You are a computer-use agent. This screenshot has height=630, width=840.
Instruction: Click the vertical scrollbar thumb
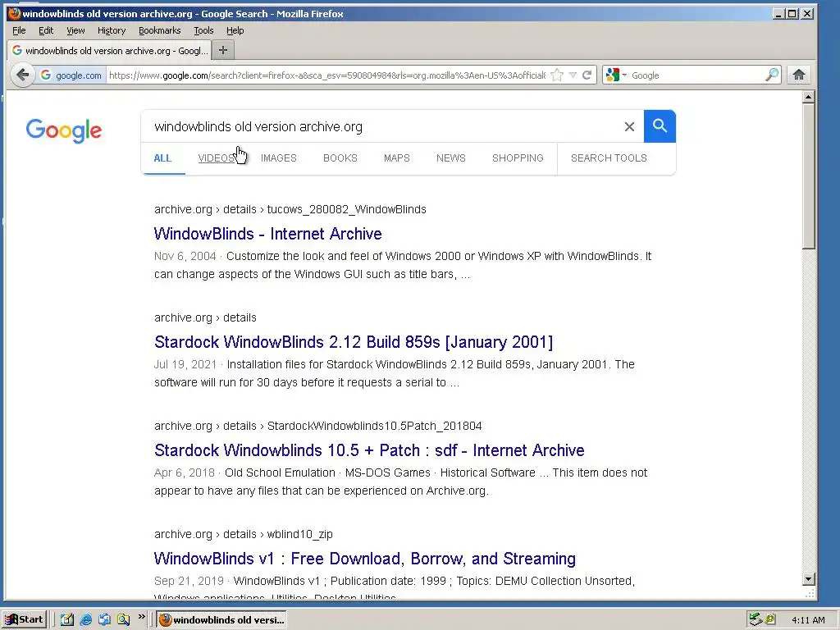tap(808, 176)
